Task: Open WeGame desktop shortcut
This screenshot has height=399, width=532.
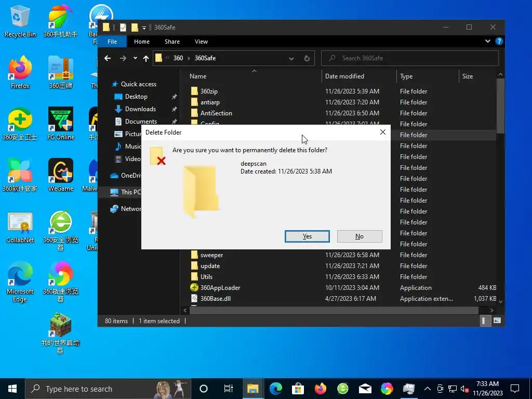Action: 61,175
